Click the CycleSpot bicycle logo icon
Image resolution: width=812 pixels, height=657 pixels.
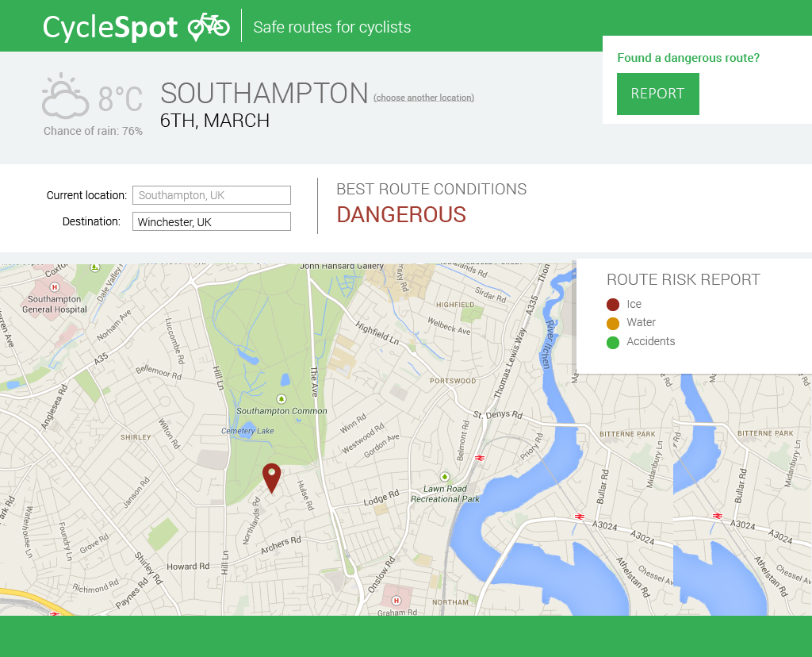click(209, 26)
